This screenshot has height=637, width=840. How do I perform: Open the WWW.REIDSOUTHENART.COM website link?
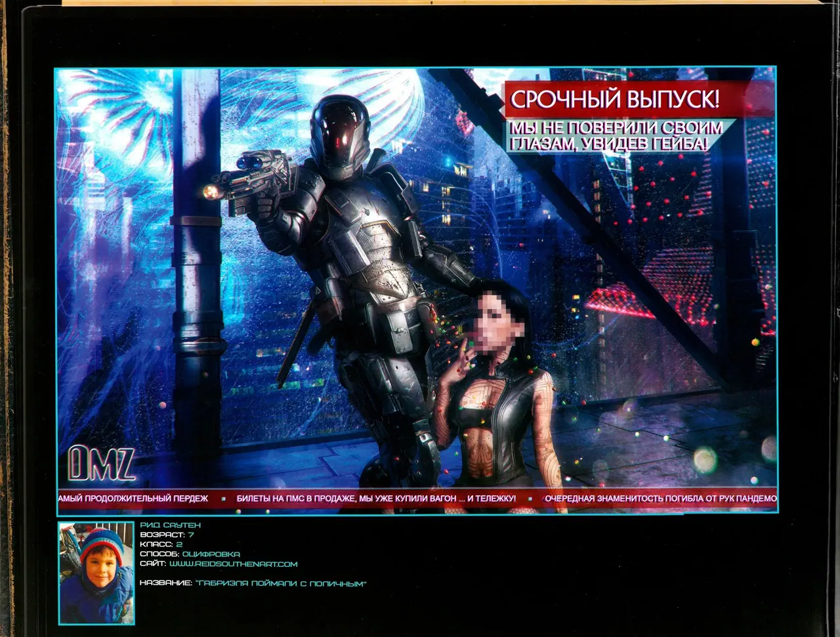coord(233,564)
